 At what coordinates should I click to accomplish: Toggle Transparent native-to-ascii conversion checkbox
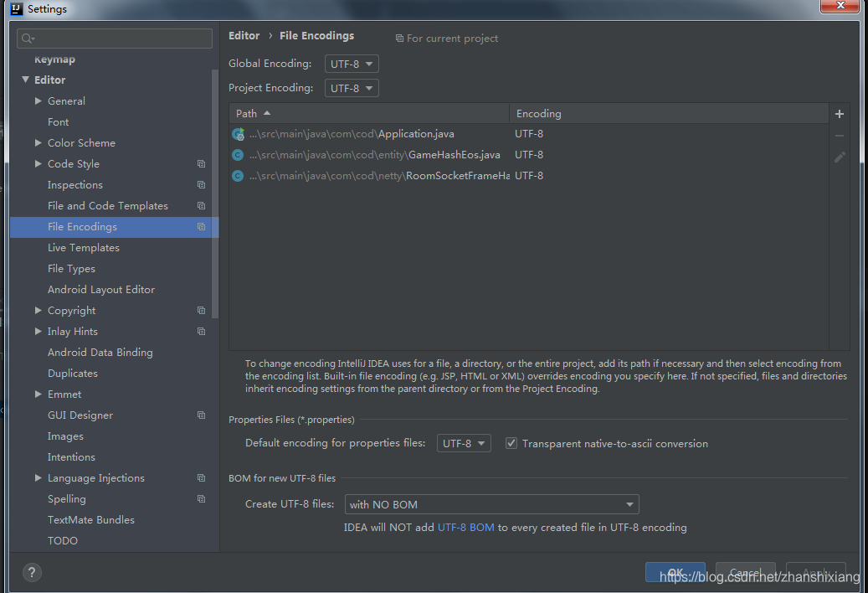pyautogui.click(x=511, y=444)
